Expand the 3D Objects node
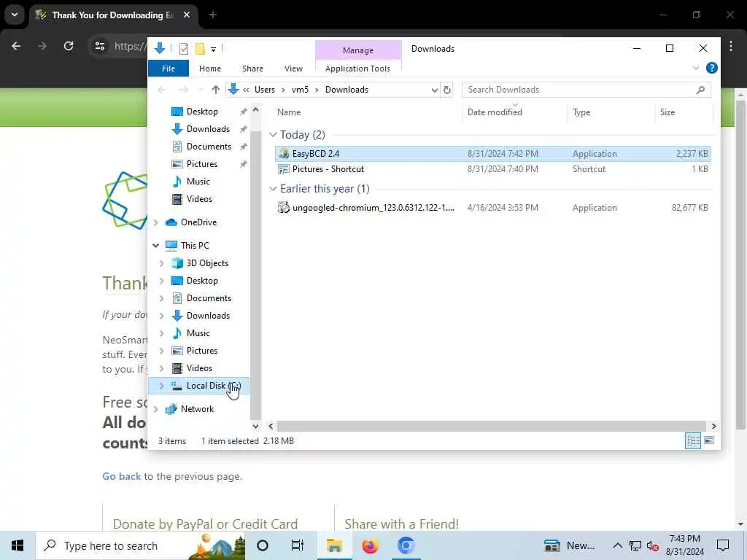 (161, 263)
